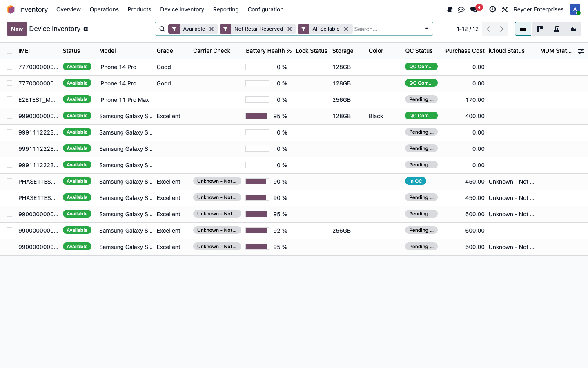Click the 1-12 / 12 pager counter
This screenshot has width=588, height=368.
(x=468, y=29)
